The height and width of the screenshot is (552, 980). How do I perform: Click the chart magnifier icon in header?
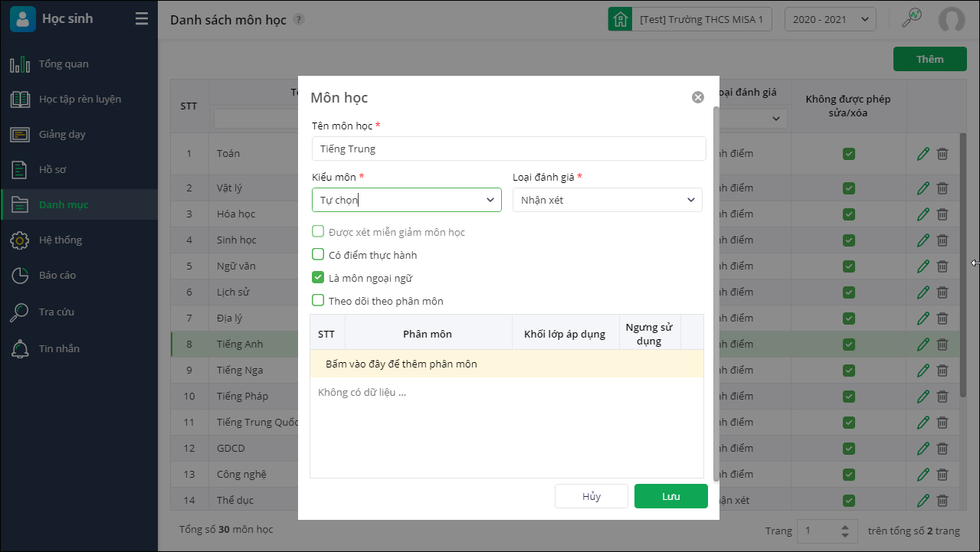click(911, 18)
